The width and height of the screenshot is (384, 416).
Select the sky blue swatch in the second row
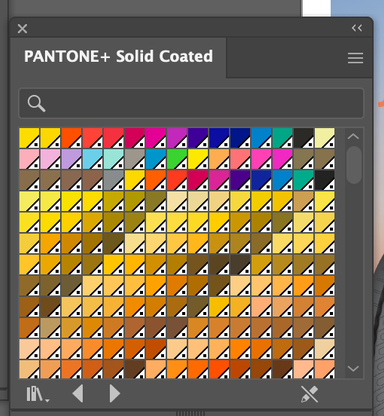pos(92,159)
